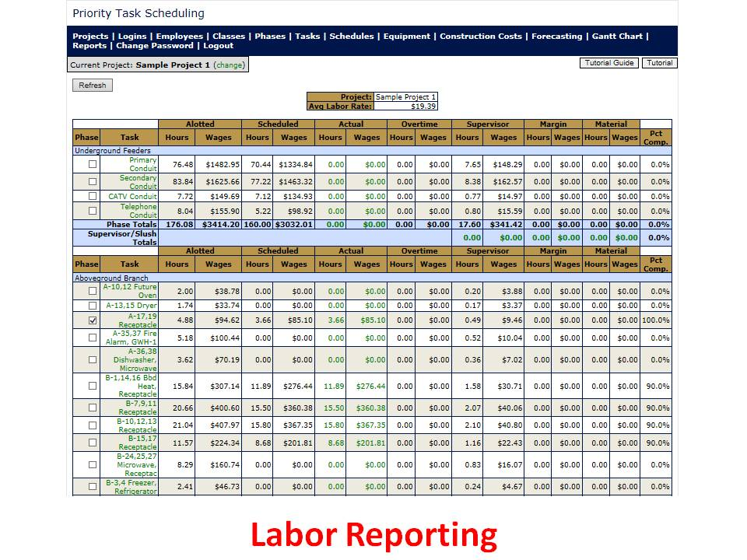Open the Phases menu item
Screen dimensions: 747x560
click(x=270, y=37)
